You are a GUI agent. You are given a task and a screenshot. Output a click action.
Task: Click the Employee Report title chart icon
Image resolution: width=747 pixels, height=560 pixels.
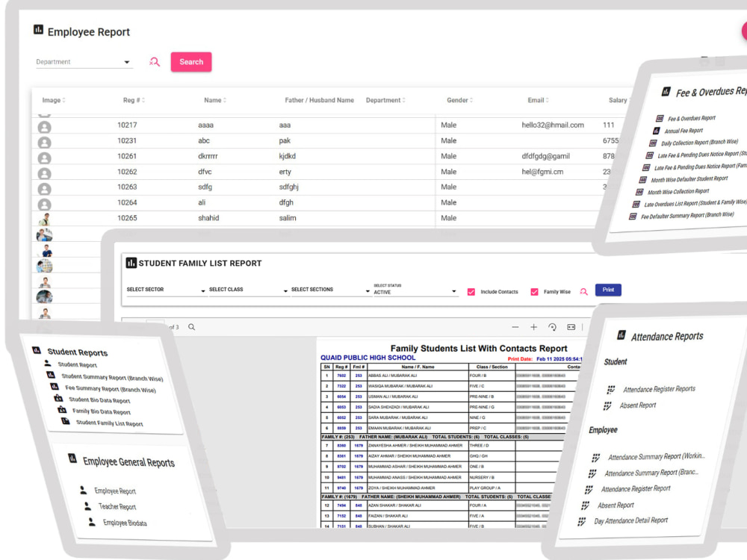(x=38, y=30)
